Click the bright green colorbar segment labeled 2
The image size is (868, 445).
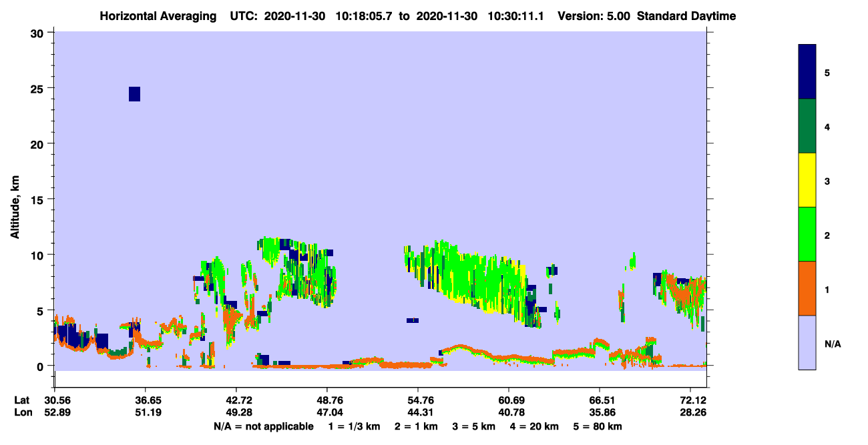(x=807, y=234)
